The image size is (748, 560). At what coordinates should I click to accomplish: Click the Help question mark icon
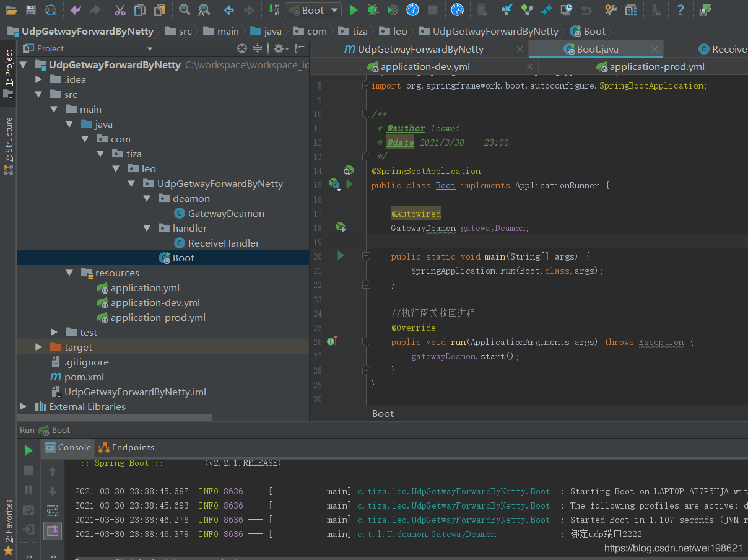(x=681, y=10)
